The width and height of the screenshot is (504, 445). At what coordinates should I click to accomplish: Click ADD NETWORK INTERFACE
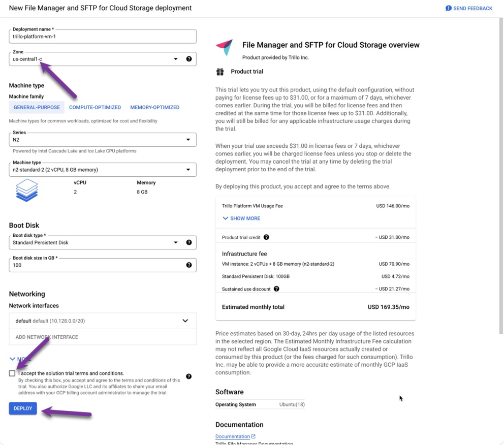[47, 337]
